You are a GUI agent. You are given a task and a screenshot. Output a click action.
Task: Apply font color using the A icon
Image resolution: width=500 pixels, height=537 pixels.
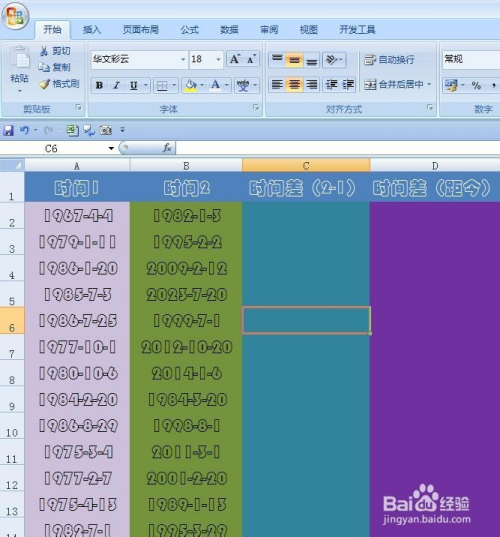tap(215, 85)
